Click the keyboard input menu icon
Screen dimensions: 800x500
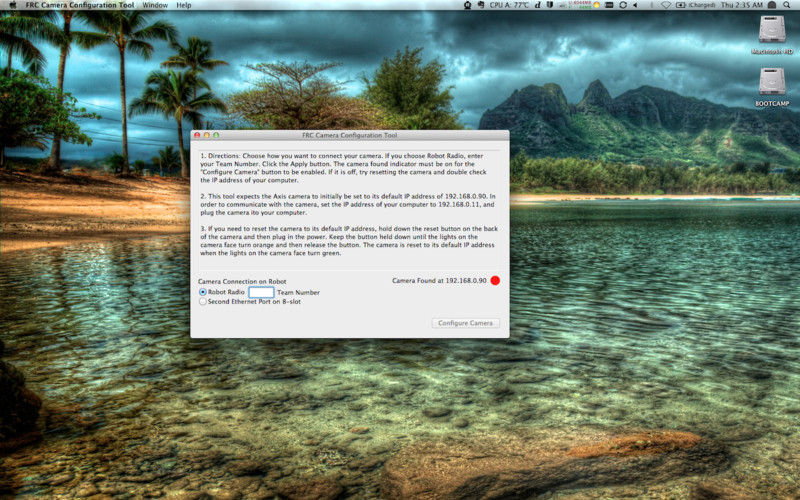tap(609, 5)
